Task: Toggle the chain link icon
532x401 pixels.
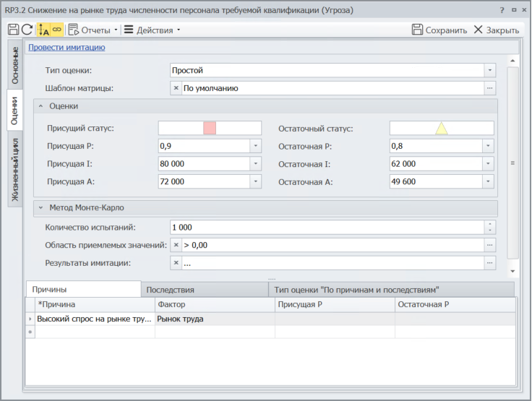Action: [56, 30]
